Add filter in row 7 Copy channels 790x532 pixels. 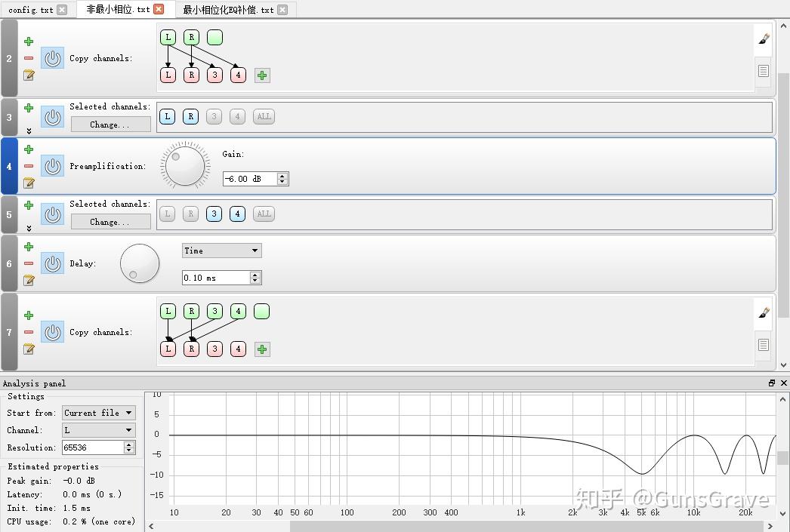point(29,315)
